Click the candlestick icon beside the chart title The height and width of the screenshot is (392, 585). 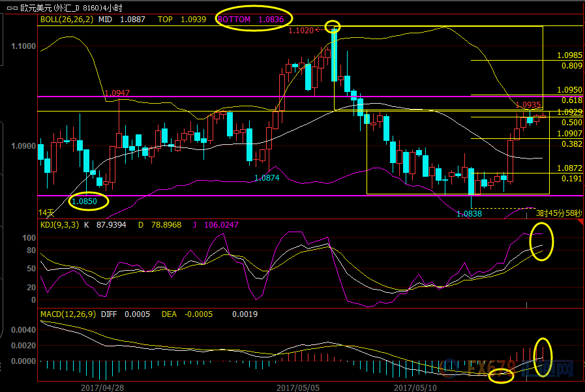[x=11, y=7]
